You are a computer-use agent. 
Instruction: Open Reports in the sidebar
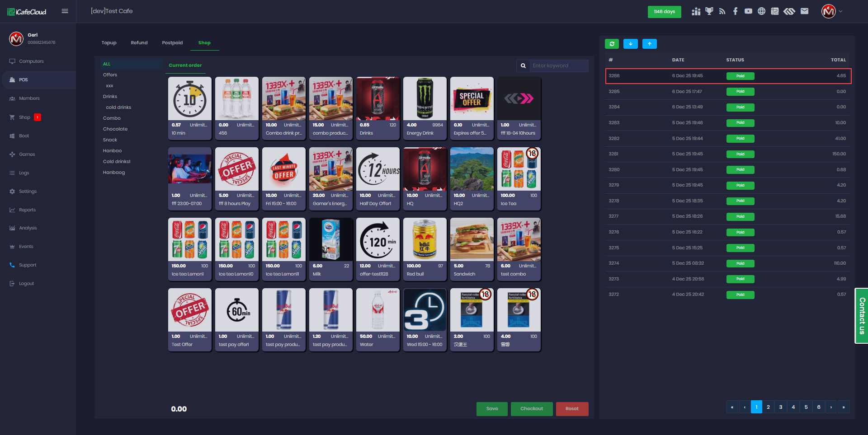coord(27,210)
